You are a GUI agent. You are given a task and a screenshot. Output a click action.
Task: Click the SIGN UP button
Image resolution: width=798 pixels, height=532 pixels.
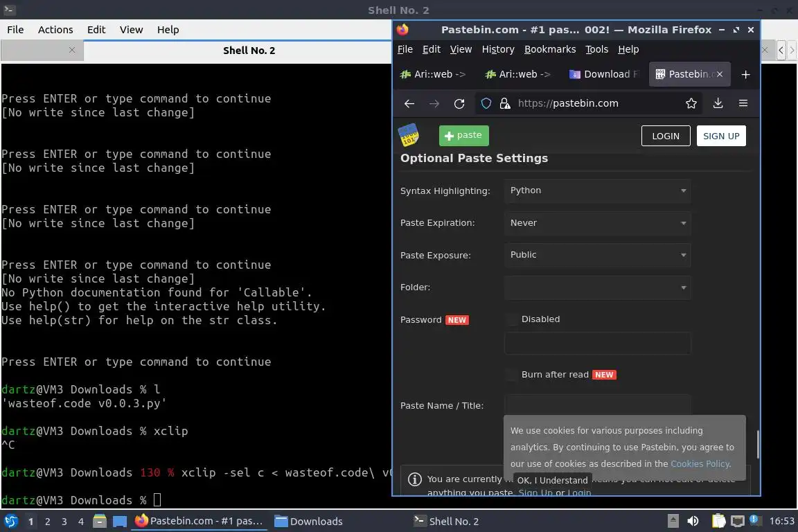(721, 136)
